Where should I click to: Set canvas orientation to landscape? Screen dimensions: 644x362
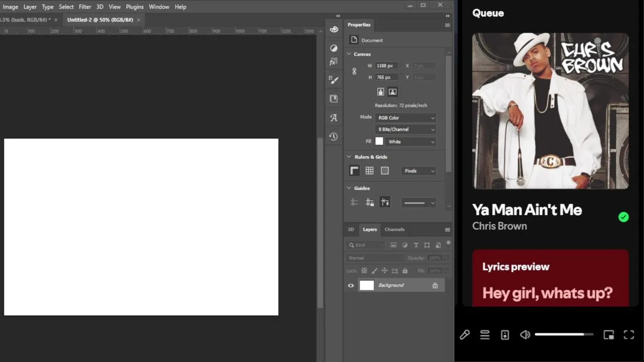click(x=392, y=92)
